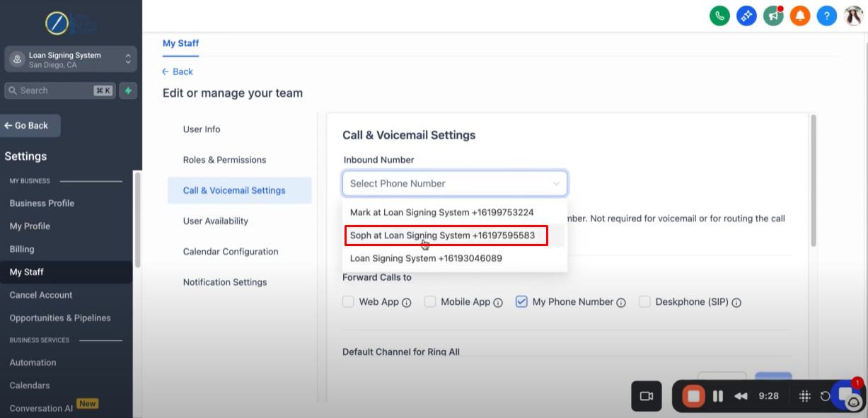The height and width of the screenshot is (418, 868).
Task: Click the info icon beside My Phone Number
Action: 621,303
